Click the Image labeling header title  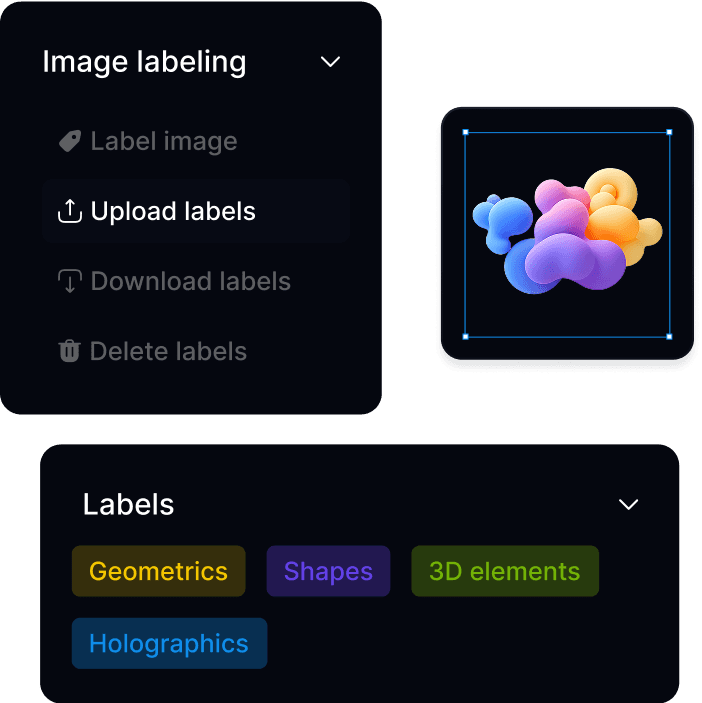click(x=144, y=62)
